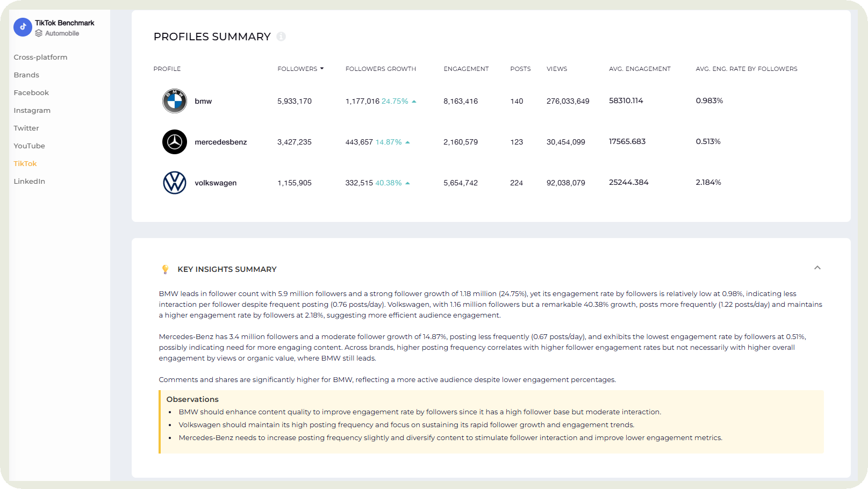Click the volkswagen profile name
The image size is (868, 489).
(x=216, y=183)
